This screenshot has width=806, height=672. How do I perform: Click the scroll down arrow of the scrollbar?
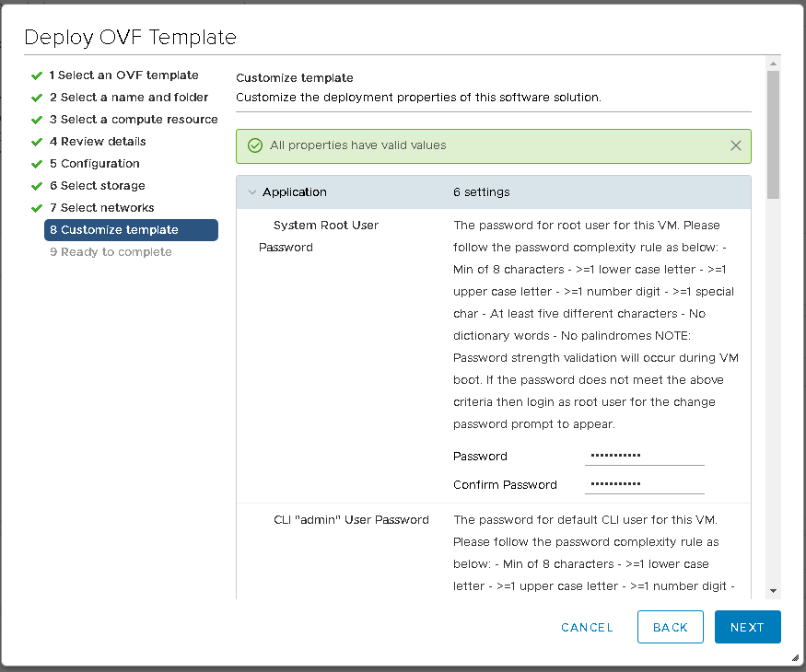click(773, 590)
